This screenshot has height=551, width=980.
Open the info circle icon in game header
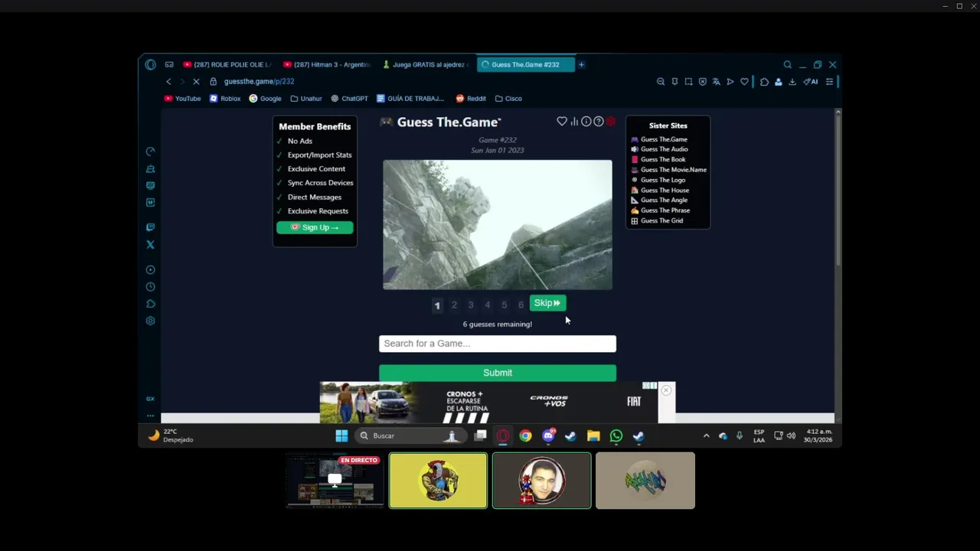(586, 122)
